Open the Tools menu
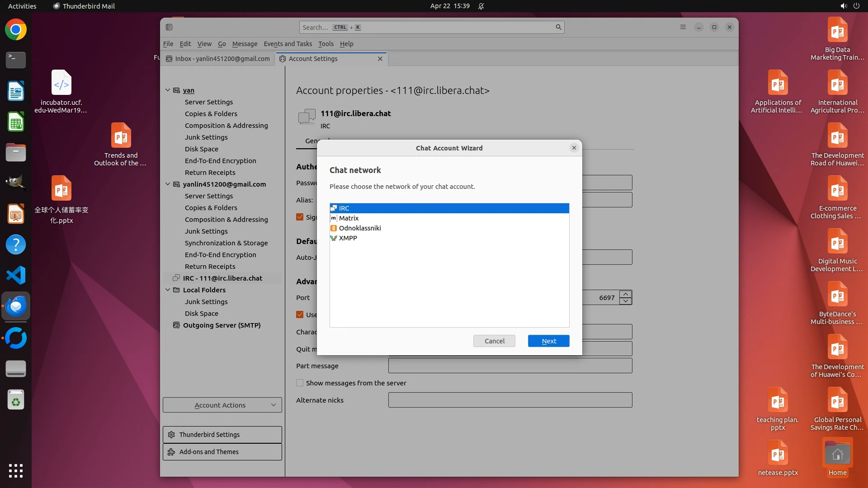 pos(325,44)
